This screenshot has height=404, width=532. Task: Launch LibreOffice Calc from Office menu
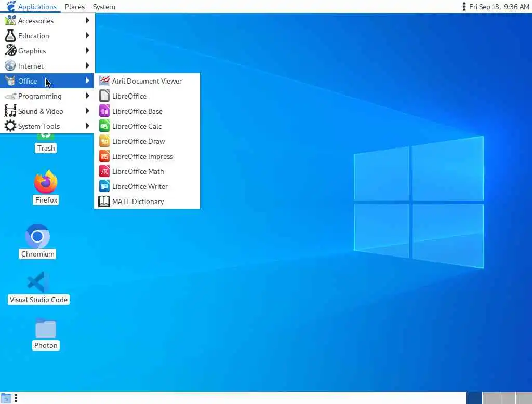click(x=147, y=126)
